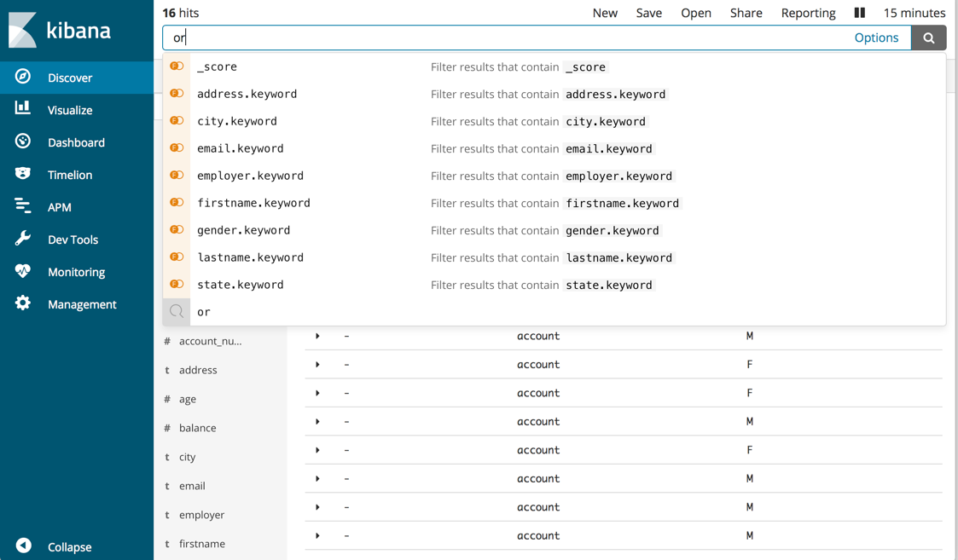This screenshot has height=560, width=958.
Task: Select the city.keyword suggestion
Action: coord(236,121)
